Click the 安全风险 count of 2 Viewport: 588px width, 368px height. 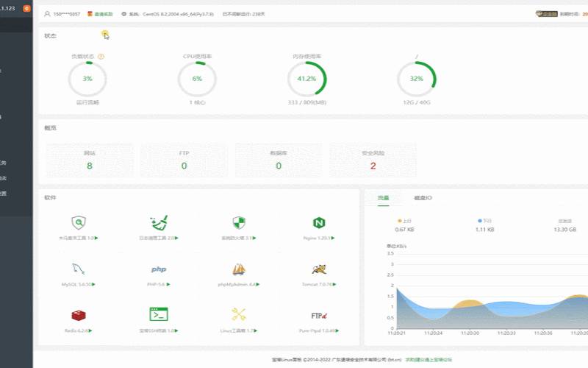pyautogui.click(x=373, y=166)
